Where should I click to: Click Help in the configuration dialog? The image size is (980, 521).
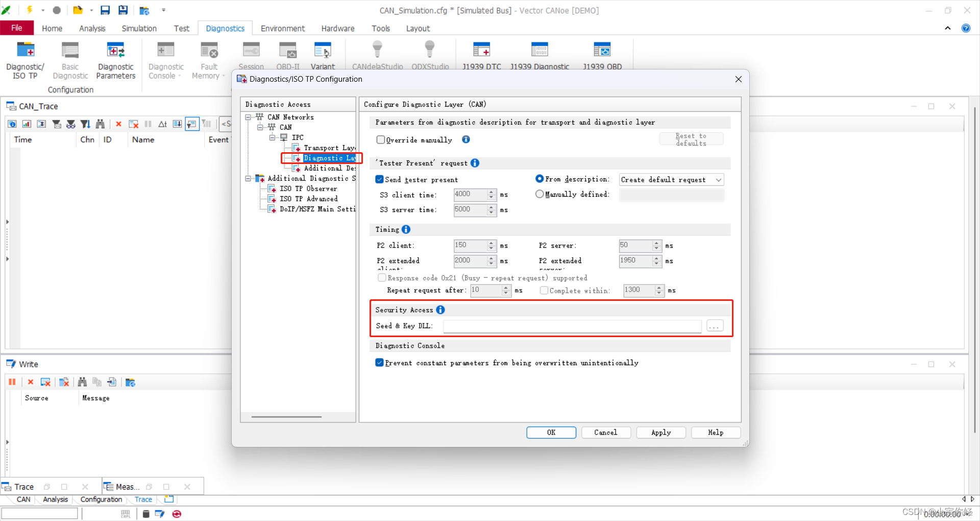click(716, 433)
